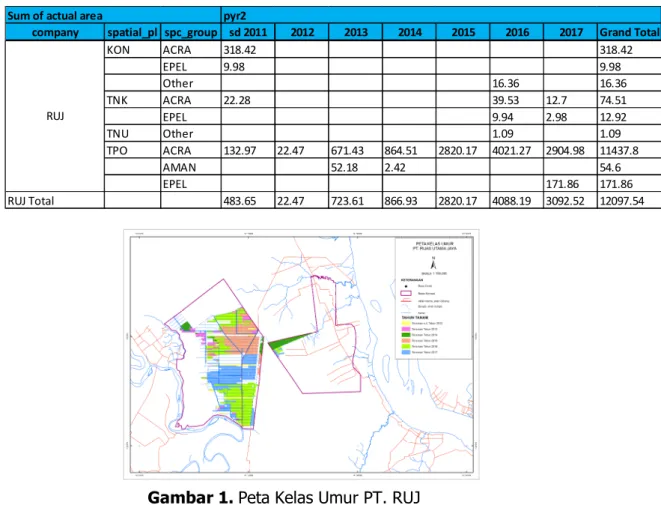The image size is (661, 505).
Task: Click the "2015" column header
Action: click(x=463, y=32)
